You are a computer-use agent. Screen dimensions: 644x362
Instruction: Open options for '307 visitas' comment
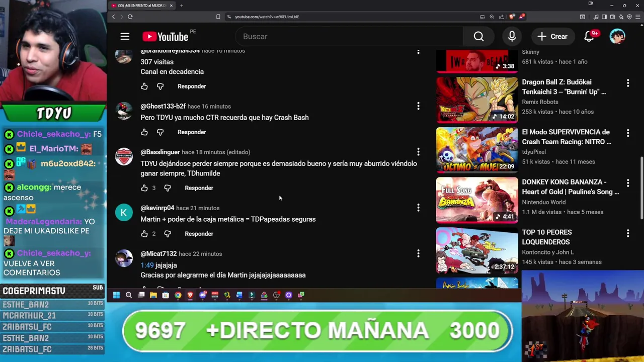418,52
